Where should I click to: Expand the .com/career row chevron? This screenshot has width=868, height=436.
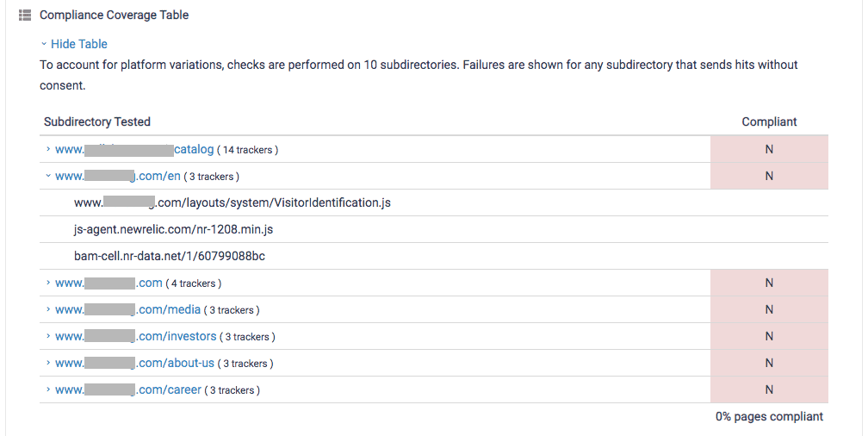pos(48,389)
